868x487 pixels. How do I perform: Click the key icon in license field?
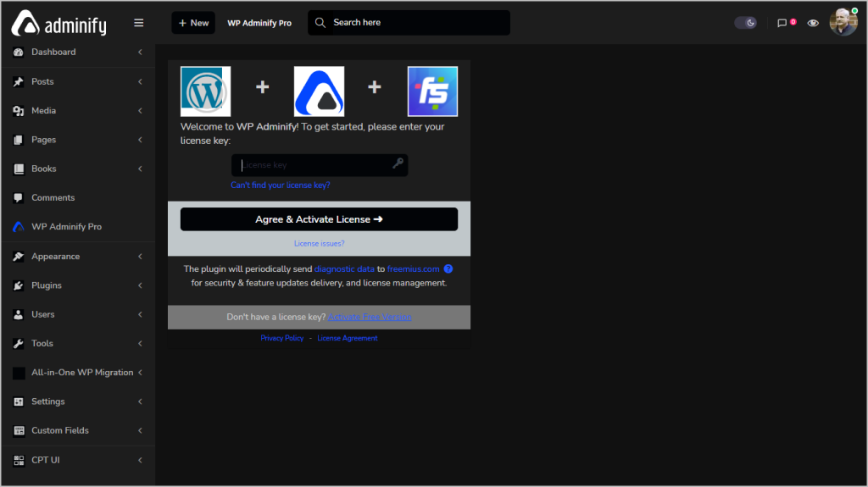coord(398,163)
